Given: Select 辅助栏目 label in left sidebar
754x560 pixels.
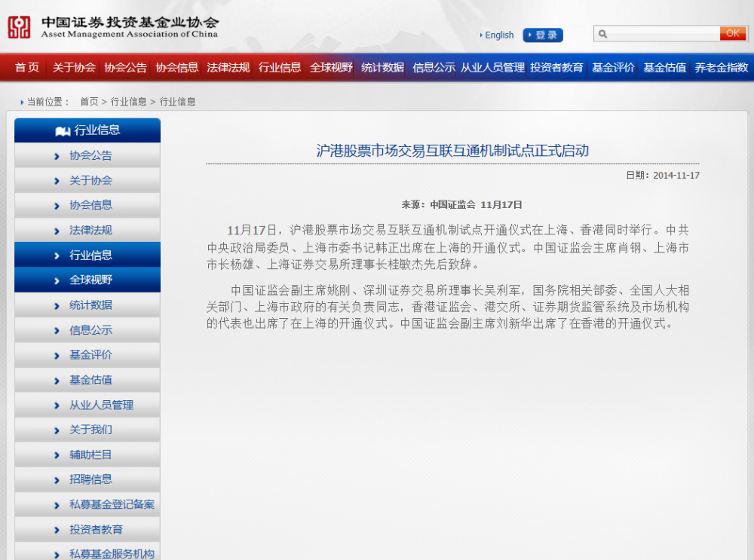Looking at the screenshot, I should [90, 454].
